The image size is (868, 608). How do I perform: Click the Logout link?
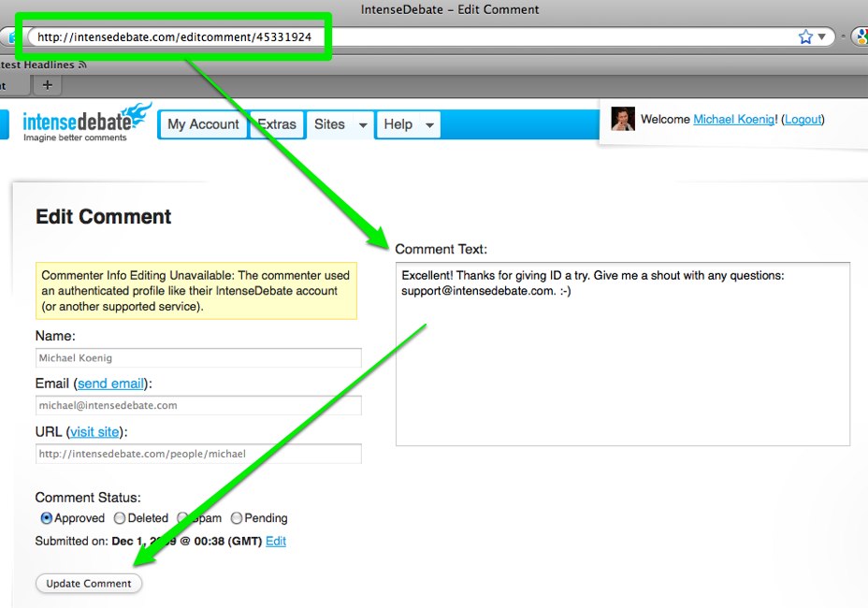pos(803,119)
